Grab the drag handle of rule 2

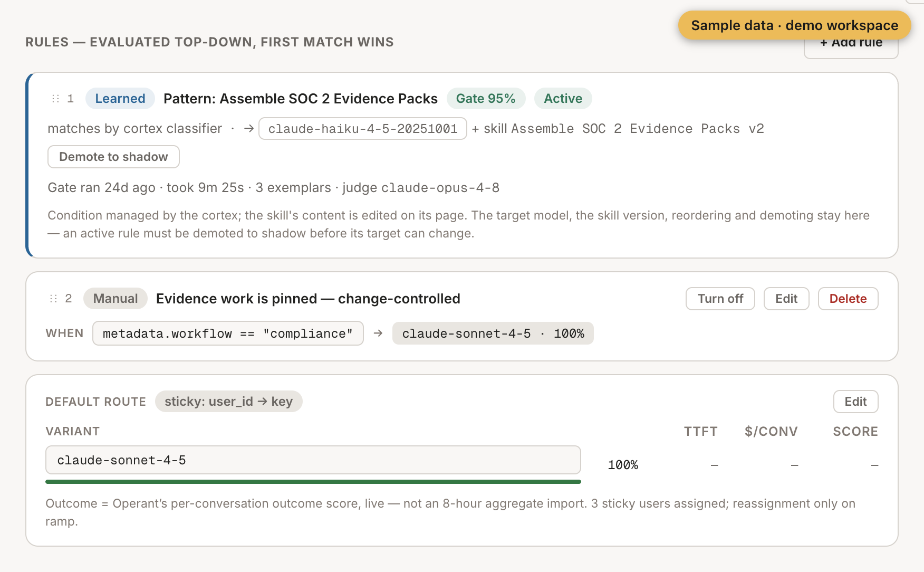pos(53,299)
